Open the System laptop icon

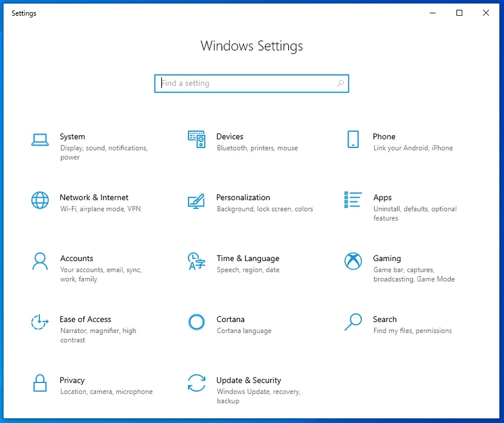click(x=40, y=140)
